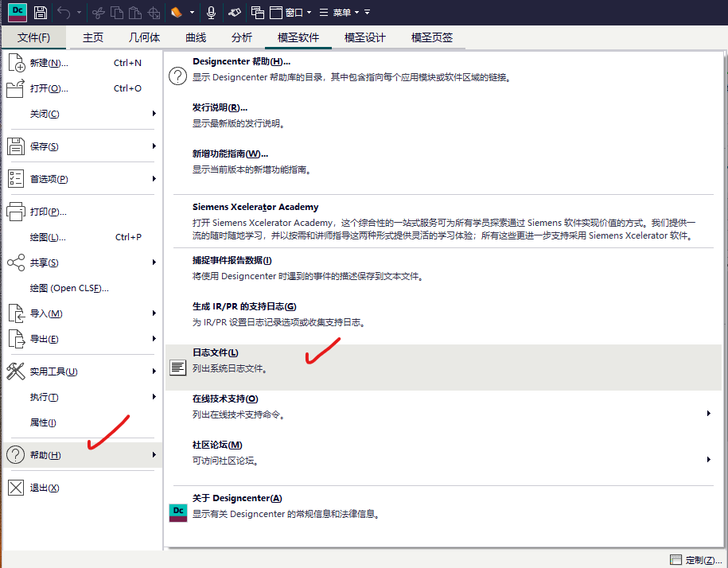This screenshot has height=568, width=728.
Task: Expand the 共享(S) submenu arrow
Action: tap(154, 263)
